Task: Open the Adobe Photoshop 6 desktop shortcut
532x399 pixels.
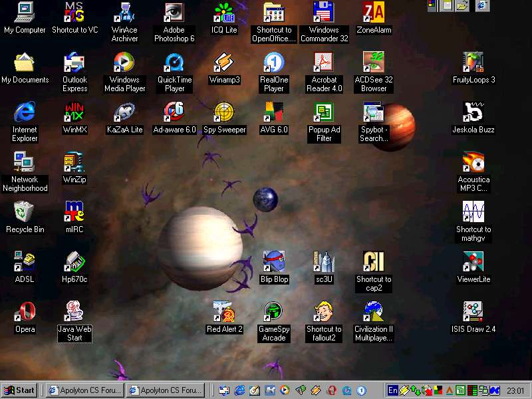Action: click(174, 13)
